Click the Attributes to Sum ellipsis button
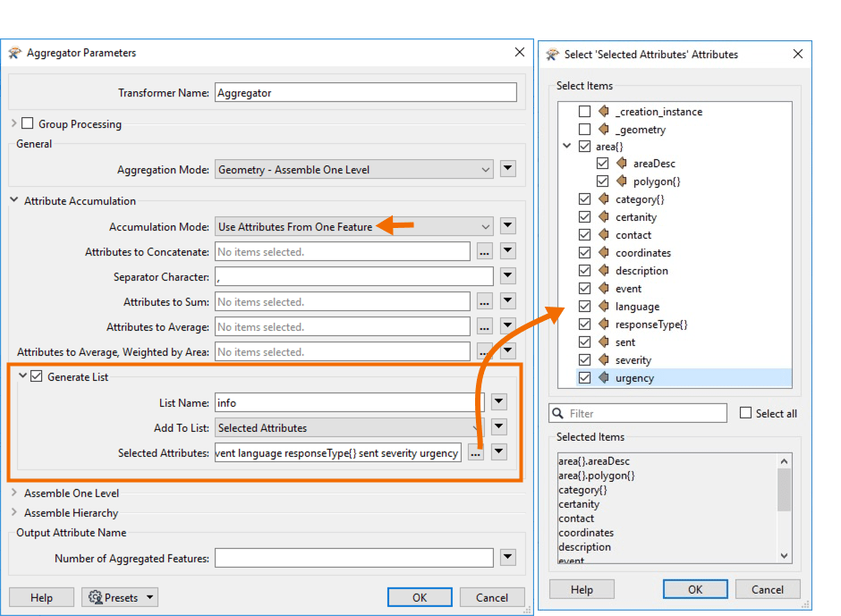841x616 pixels. click(x=483, y=301)
